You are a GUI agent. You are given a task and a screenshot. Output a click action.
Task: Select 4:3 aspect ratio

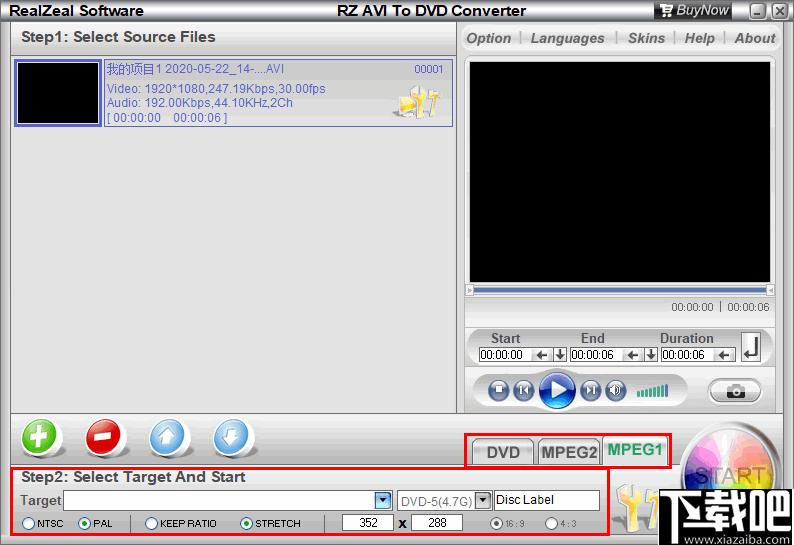[561, 523]
